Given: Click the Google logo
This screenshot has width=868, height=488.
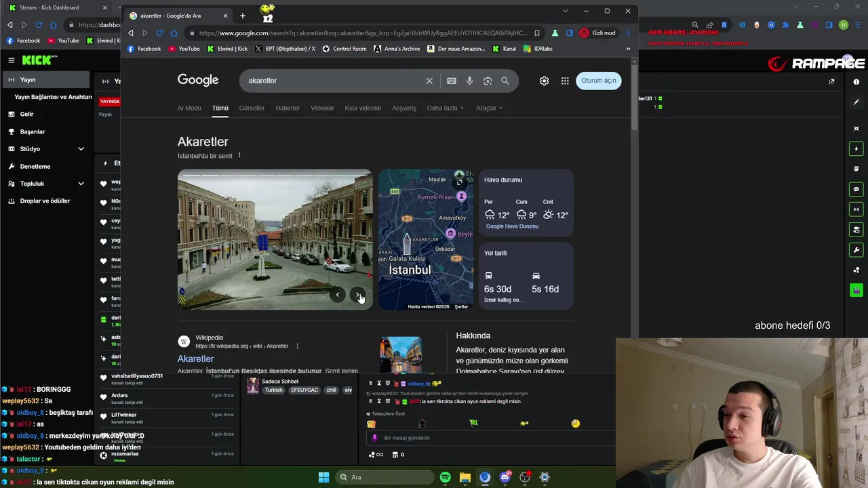Looking at the screenshot, I should click(x=198, y=80).
